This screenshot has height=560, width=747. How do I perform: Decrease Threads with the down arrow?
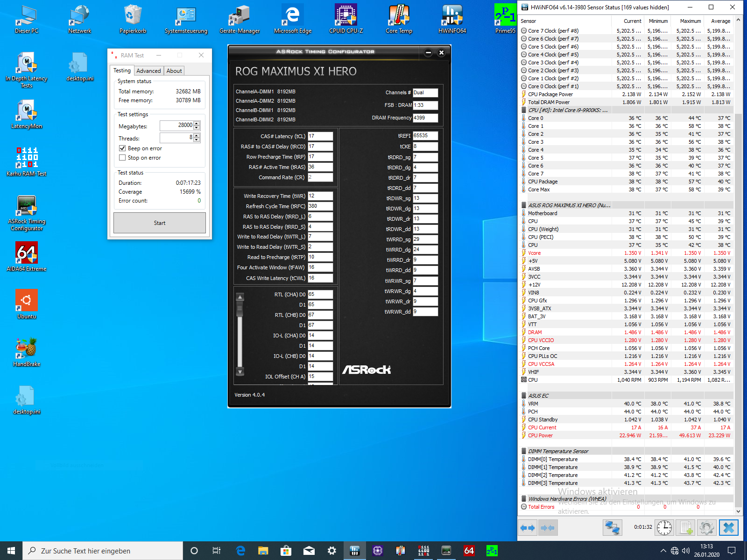(x=197, y=140)
